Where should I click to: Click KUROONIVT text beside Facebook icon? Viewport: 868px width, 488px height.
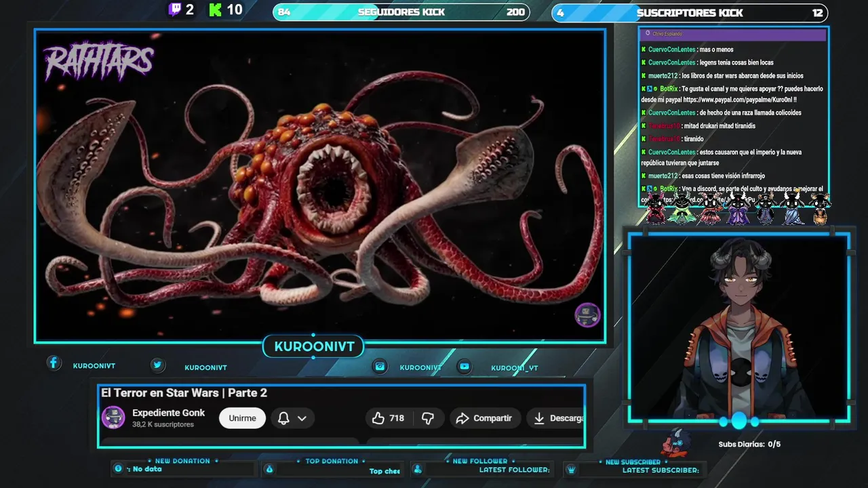(x=94, y=366)
